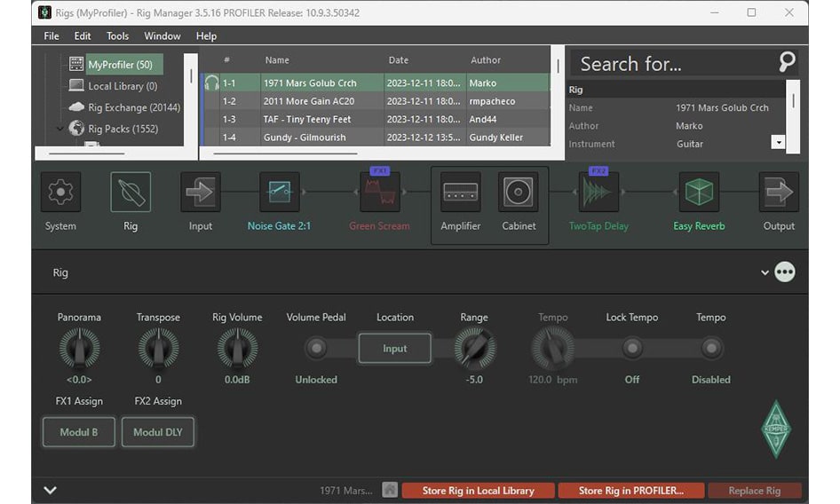Open the Tools menu
Screen dimensions: 840x504
click(x=117, y=36)
